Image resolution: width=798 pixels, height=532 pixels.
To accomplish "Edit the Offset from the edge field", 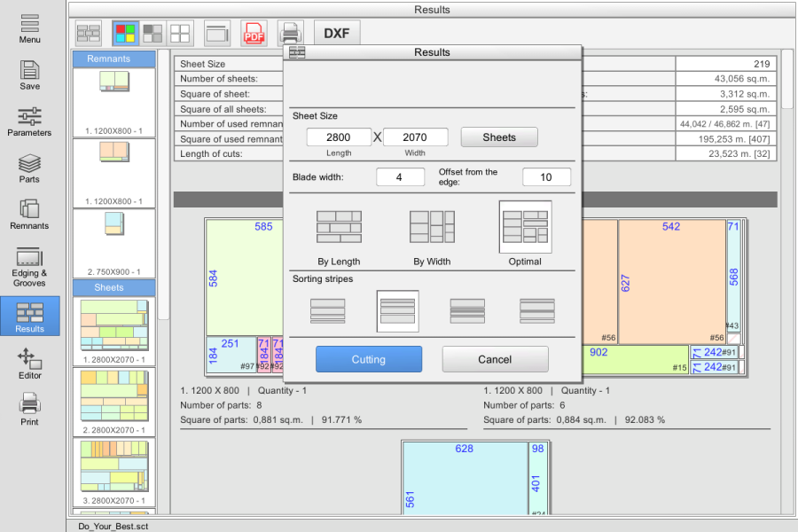I will (546, 177).
